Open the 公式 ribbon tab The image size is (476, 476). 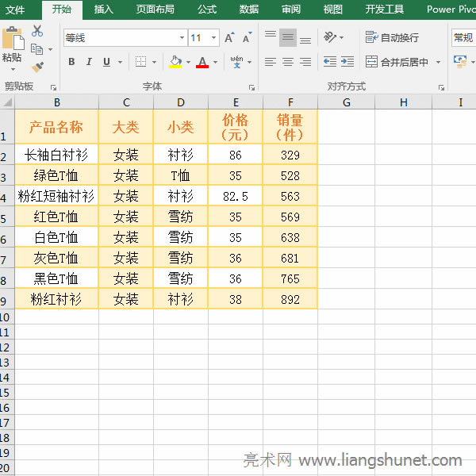pyautogui.click(x=206, y=10)
